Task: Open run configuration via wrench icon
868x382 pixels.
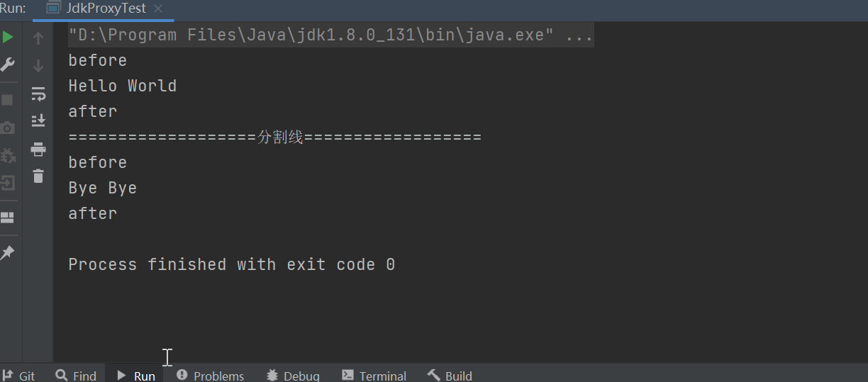Action: pyautogui.click(x=8, y=64)
